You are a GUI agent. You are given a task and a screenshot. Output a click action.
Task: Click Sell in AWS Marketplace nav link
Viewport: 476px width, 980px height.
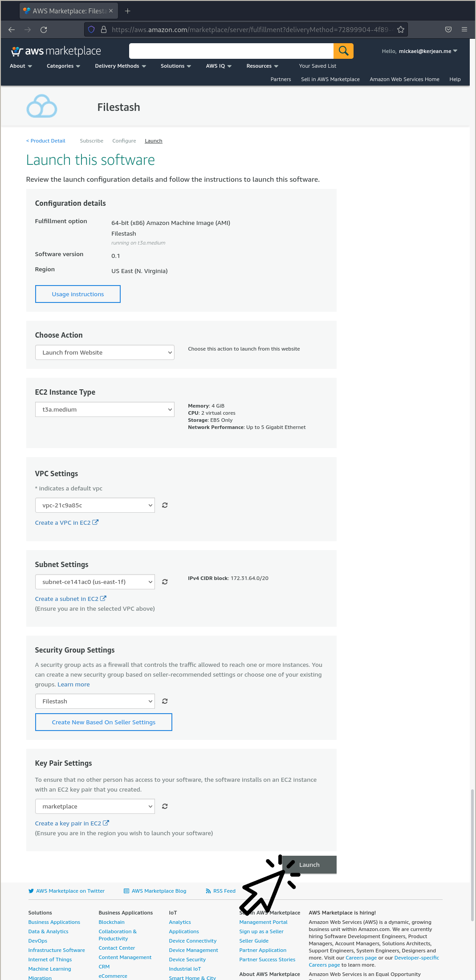click(330, 79)
